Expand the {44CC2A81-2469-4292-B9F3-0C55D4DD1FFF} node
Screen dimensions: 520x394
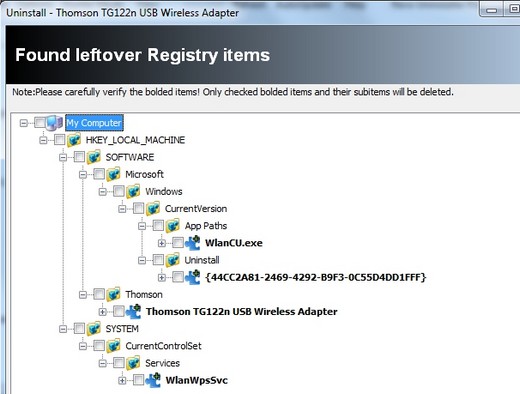tap(162, 278)
